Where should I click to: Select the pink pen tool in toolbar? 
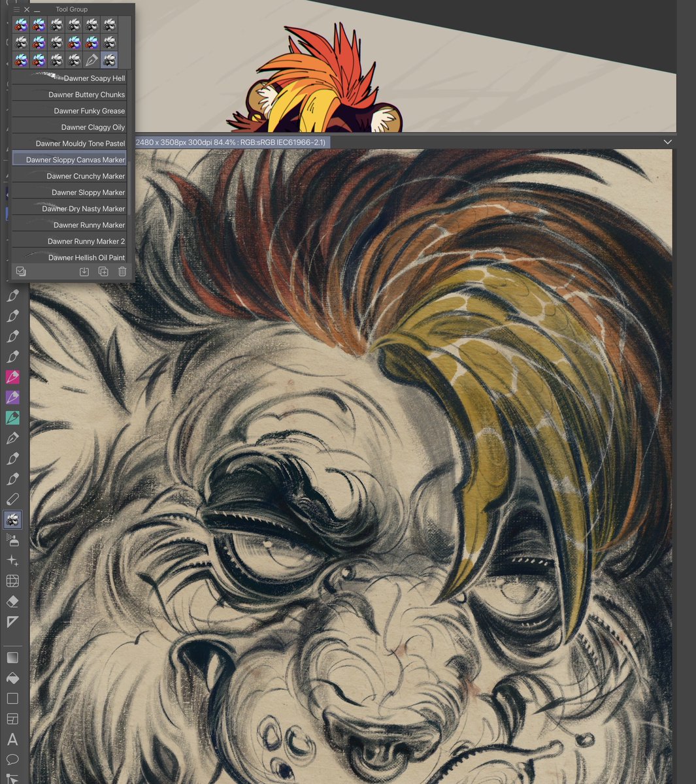[12, 377]
